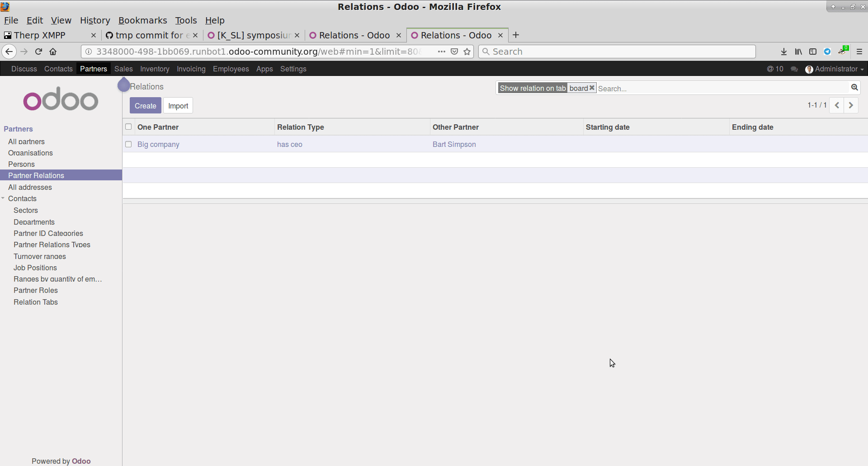Select all records with header checkbox
Screen dimensions: 868x466
(x=128, y=127)
